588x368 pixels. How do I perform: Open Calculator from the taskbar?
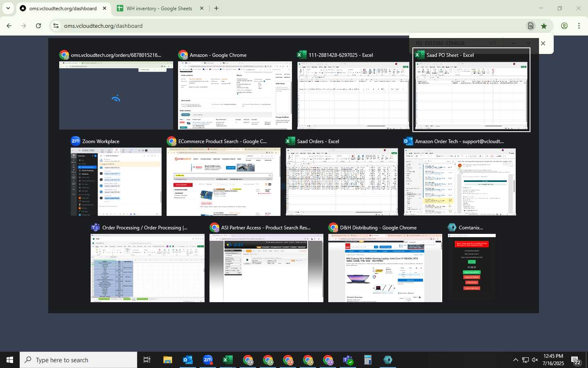[x=368, y=360]
